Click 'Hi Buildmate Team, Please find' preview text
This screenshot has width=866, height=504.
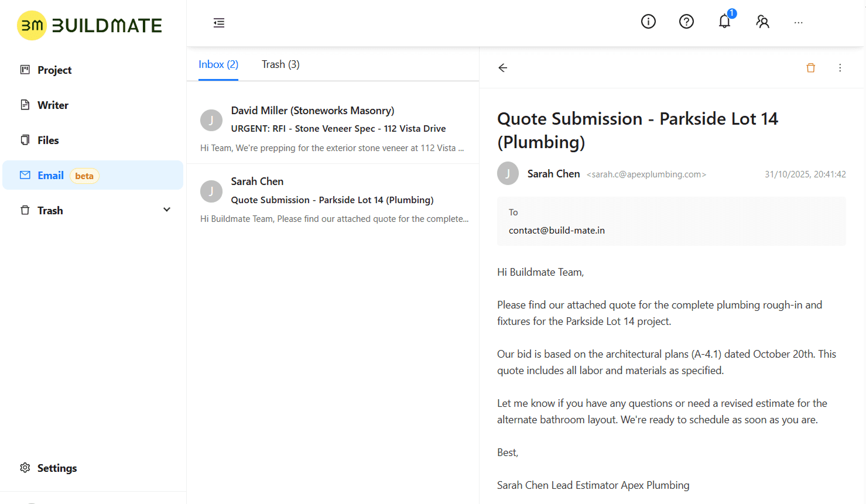(x=334, y=219)
